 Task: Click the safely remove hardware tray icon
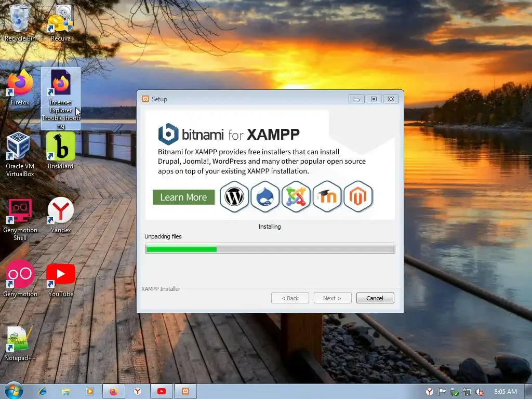(454, 392)
